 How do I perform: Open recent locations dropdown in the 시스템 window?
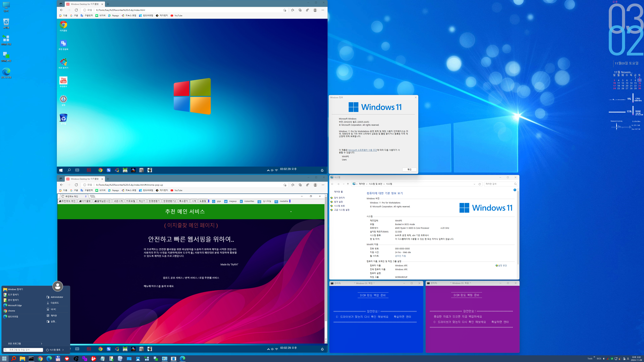coord(344,184)
